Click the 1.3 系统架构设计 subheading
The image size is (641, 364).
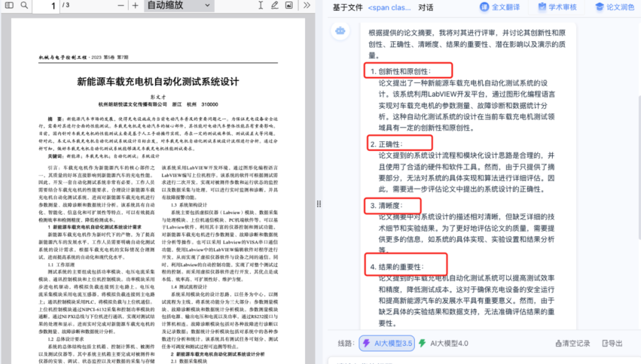(189, 205)
